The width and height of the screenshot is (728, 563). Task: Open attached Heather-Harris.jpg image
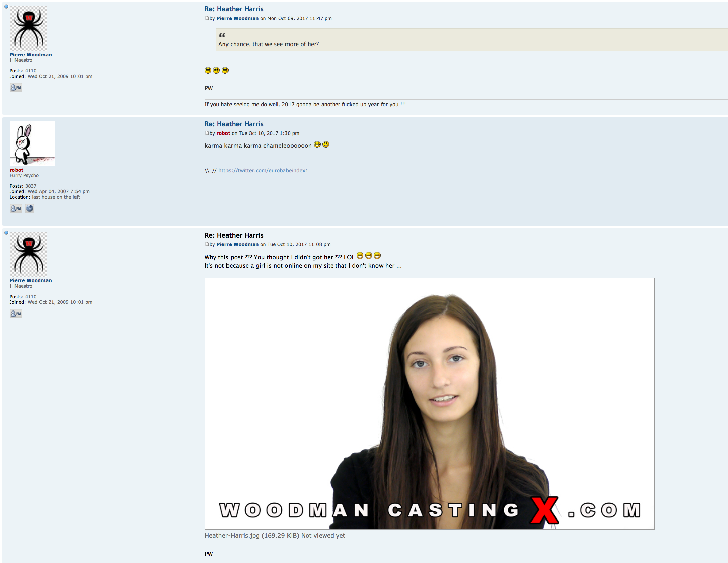tap(429, 404)
